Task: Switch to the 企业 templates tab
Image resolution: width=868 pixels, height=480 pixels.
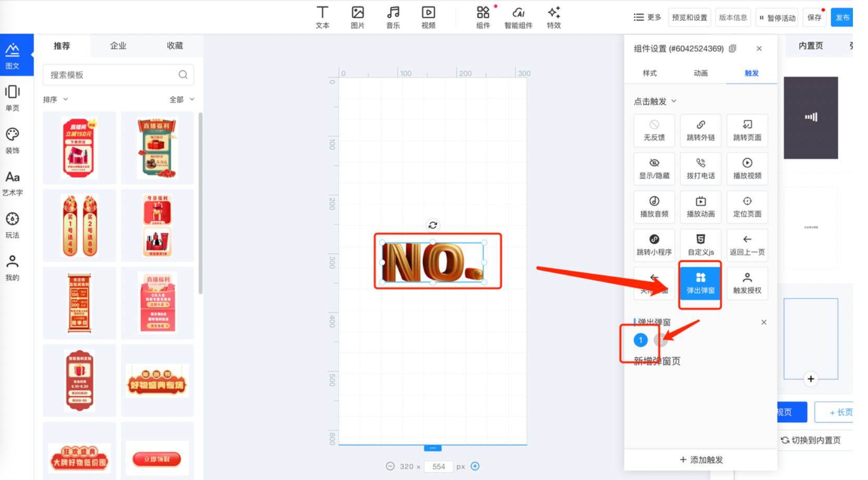Action: (118, 46)
